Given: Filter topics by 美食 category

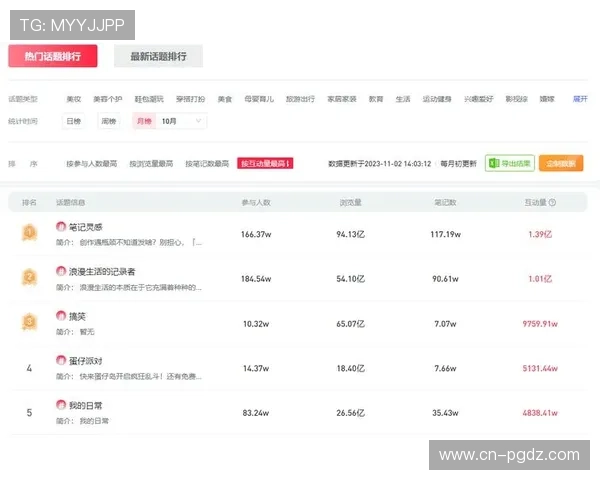Looking at the screenshot, I should tap(225, 99).
